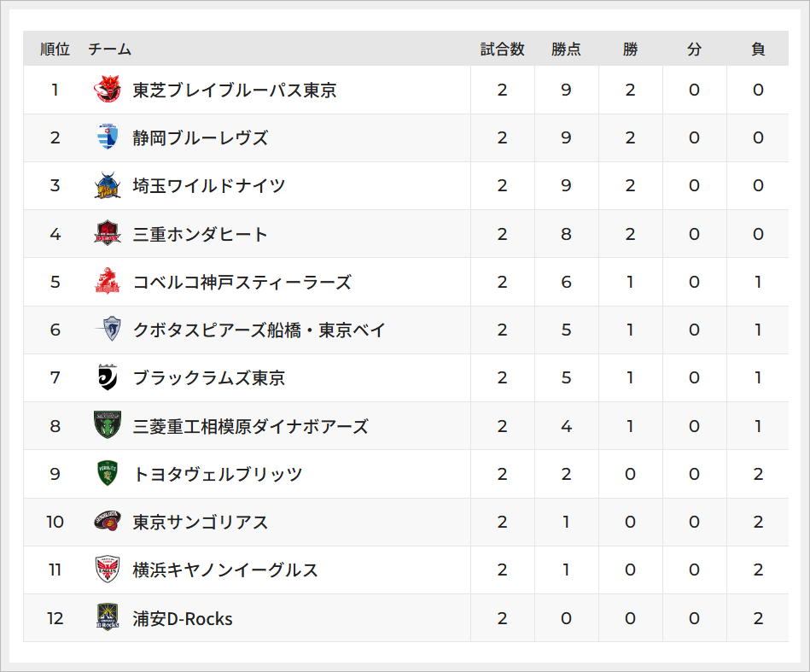Select the 勝点 column header
This screenshot has width=810, height=672.
pyautogui.click(x=566, y=50)
